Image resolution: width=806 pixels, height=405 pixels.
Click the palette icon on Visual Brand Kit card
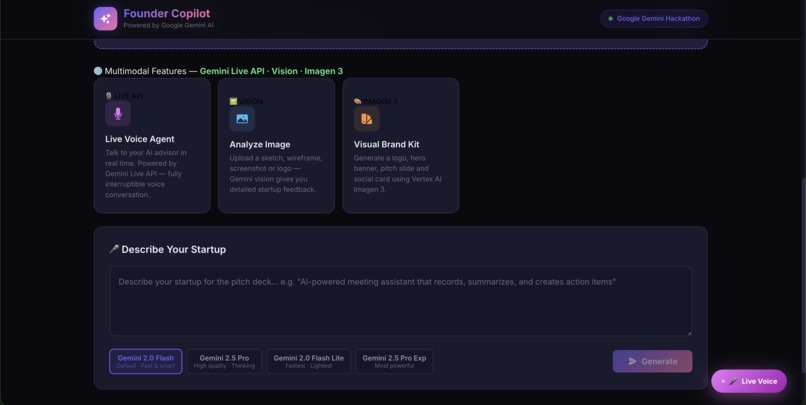[367, 119]
